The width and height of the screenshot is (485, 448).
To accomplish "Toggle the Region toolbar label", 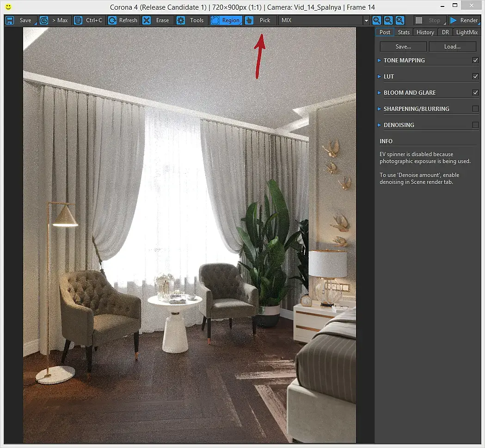I will [x=231, y=20].
